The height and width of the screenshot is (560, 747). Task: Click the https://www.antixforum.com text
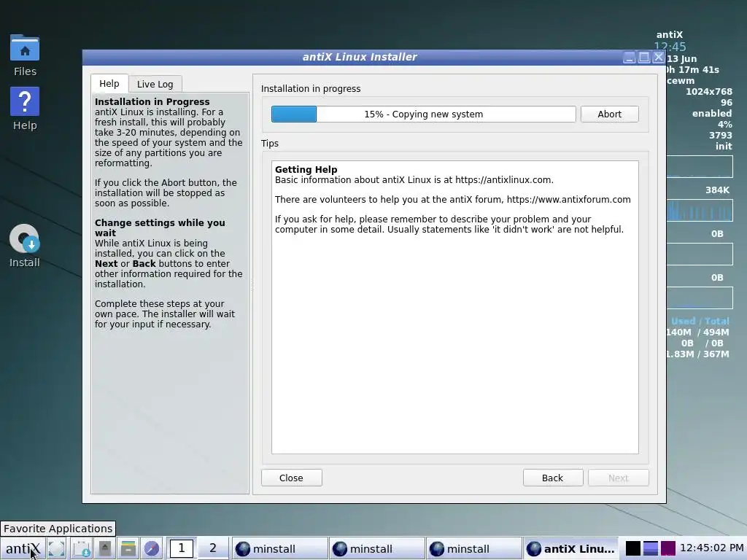click(568, 200)
